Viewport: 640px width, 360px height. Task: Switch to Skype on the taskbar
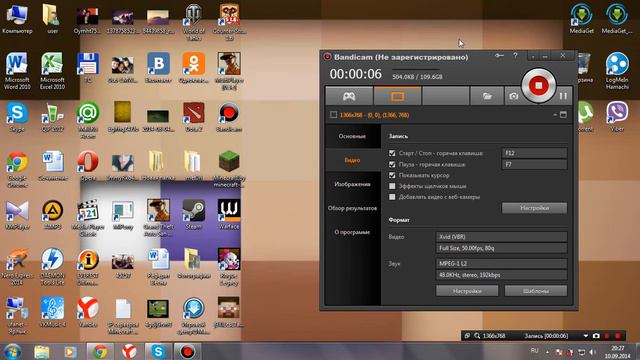[158, 351]
